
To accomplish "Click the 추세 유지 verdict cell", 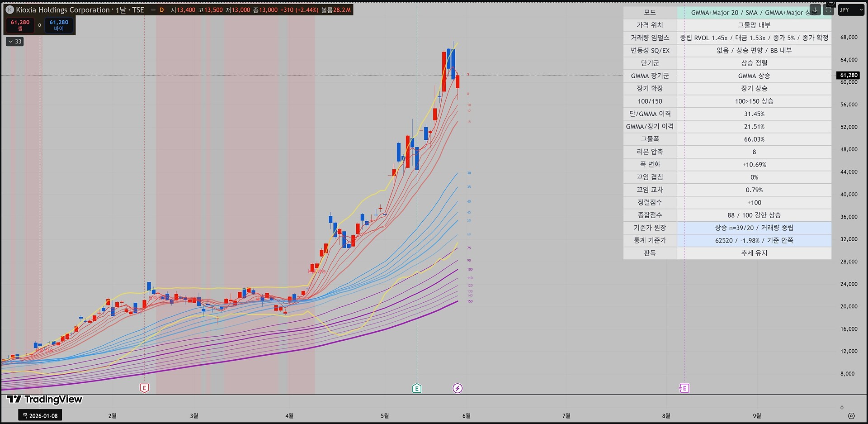I will (754, 253).
